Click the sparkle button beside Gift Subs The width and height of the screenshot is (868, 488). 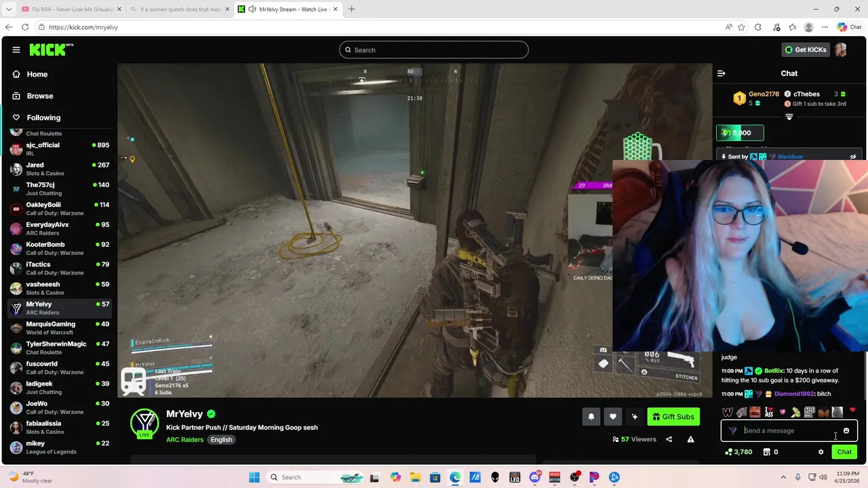(635, 417)
